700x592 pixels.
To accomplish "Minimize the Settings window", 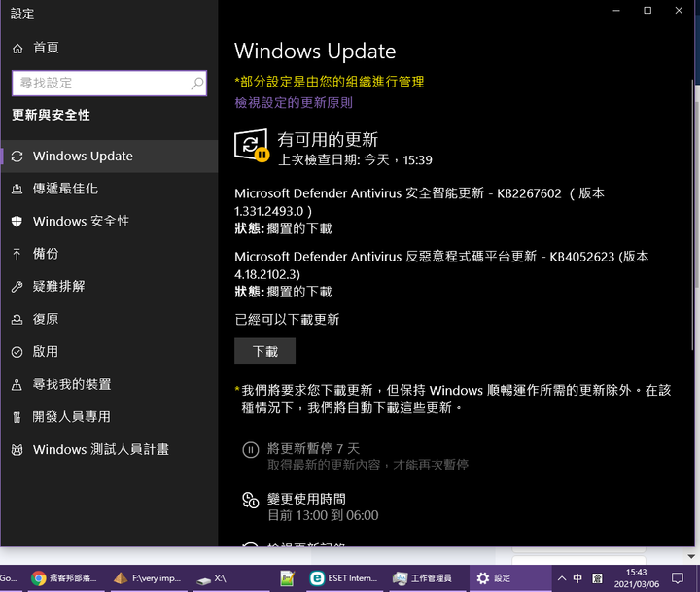I will (616, 11).
